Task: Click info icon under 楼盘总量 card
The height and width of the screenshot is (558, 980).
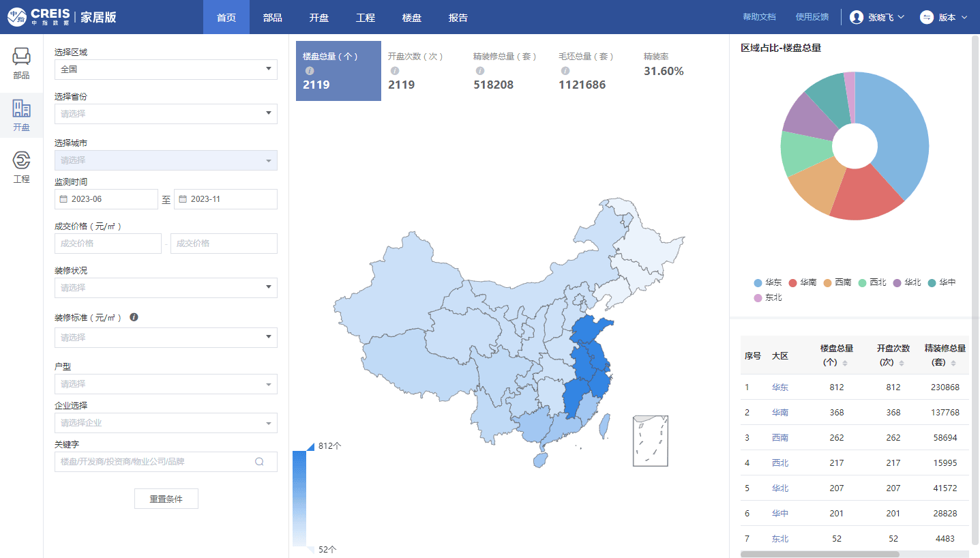Action: [x=310, y=71]
